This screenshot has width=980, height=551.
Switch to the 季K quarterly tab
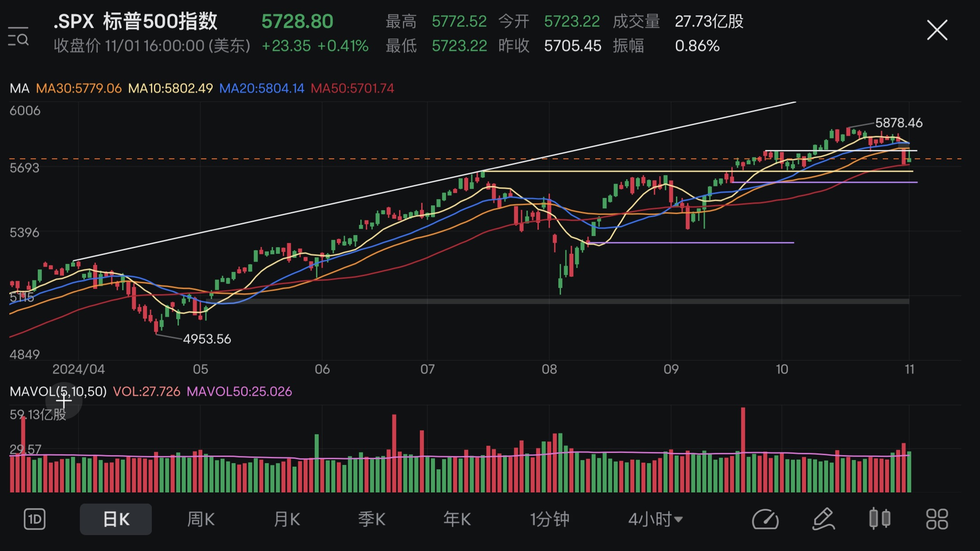pos(372,519)
